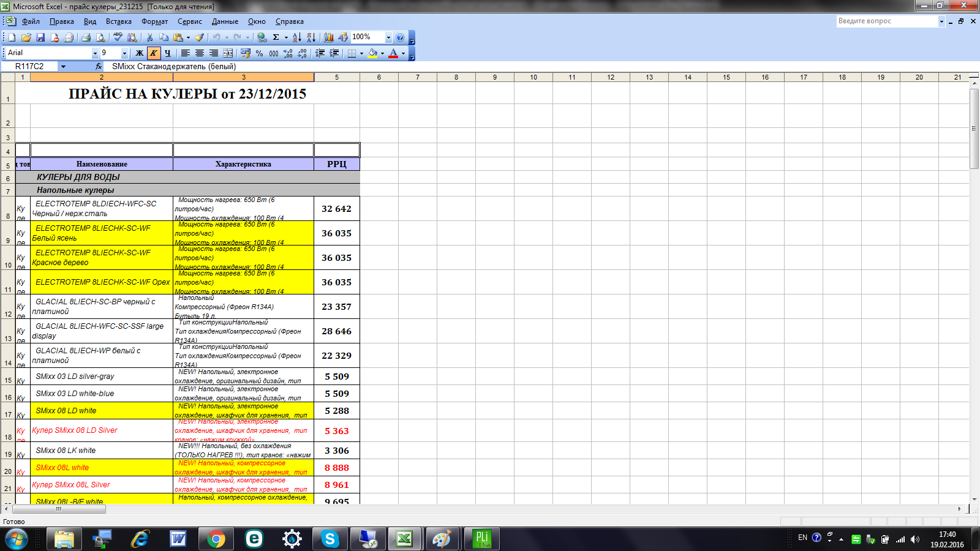Decrease decimal places
Viewport: 980px width, 551px height.
(x=302, y=53)
